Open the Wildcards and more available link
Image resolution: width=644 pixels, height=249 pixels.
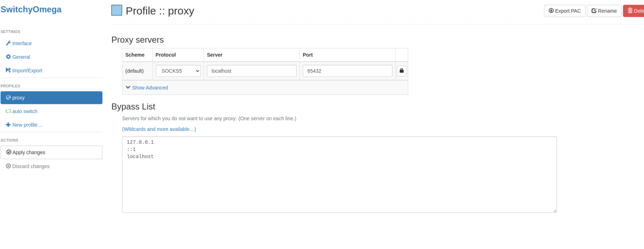[159, 129]
